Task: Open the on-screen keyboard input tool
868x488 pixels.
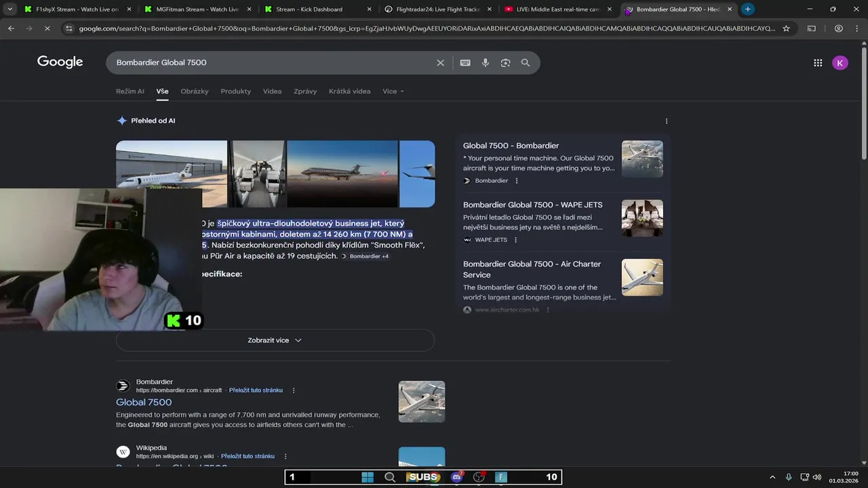Action: (x=465, y=62)
